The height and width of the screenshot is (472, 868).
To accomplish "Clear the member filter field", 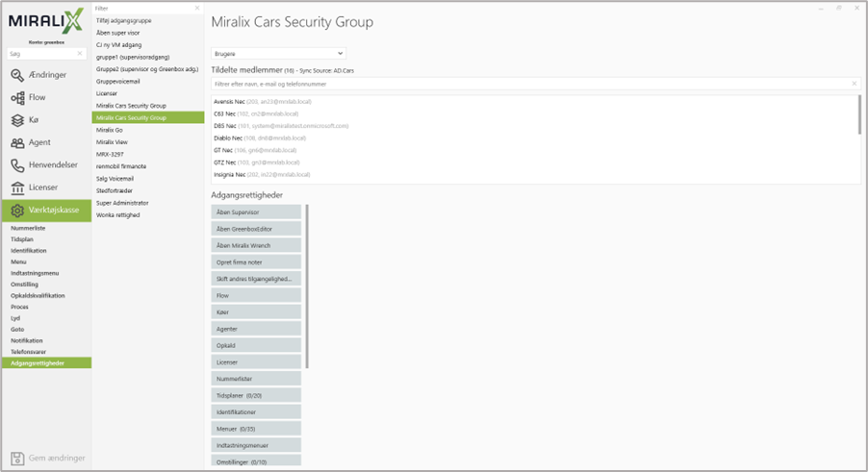I will (855, 84).
